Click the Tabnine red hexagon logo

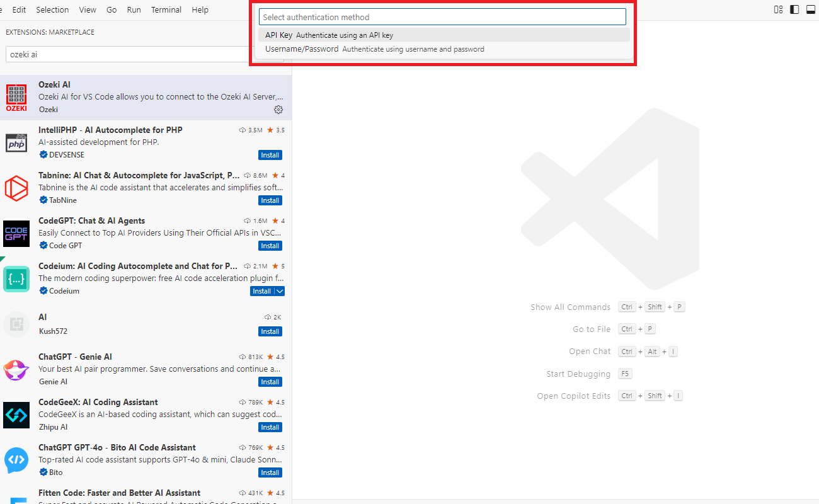coord(16,188)
